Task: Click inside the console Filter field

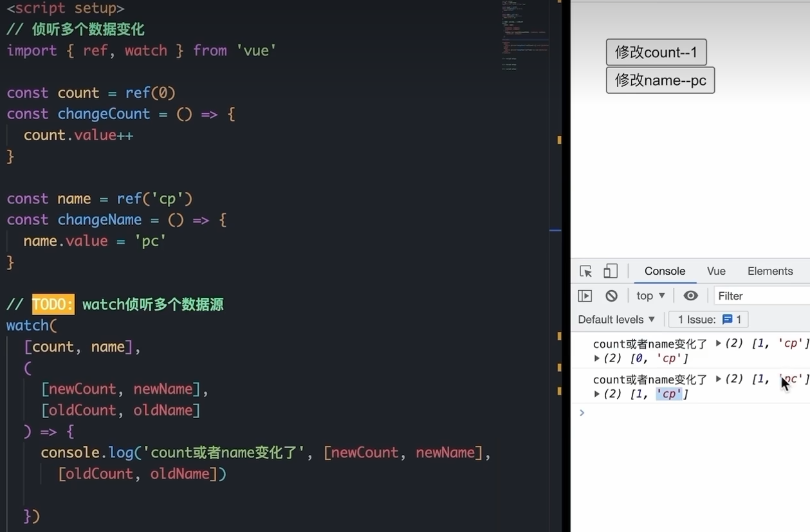Action: (759, 295)
